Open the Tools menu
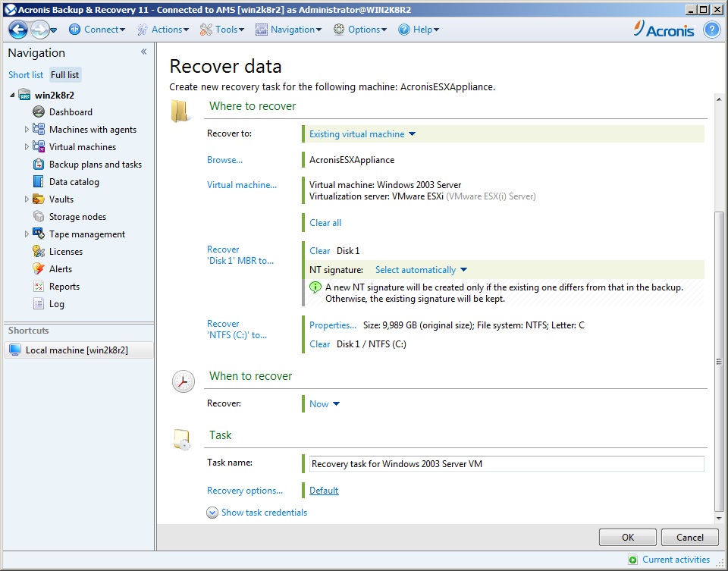 230,30
